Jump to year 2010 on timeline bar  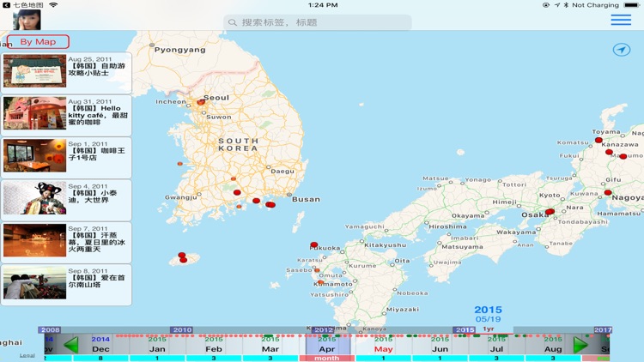pos(181,329)
